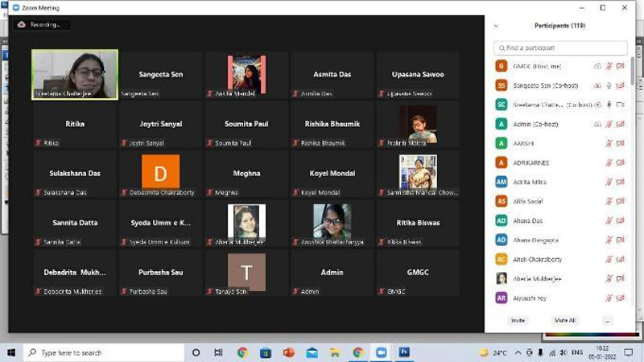Click the muted mic icon beside AARSHI
644x362 pixels.
pyautogui.click(x=609, y=143)
